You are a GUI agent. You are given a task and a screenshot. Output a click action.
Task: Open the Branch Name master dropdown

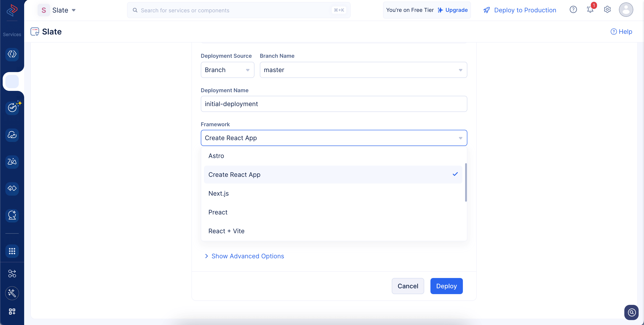[x=363, y=70]
